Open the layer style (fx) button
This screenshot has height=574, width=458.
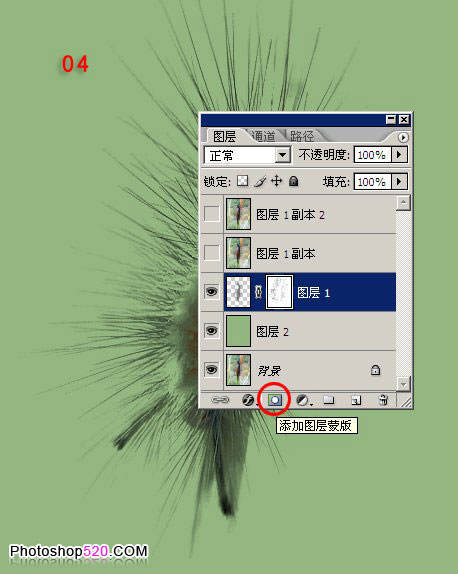point(249,400)
